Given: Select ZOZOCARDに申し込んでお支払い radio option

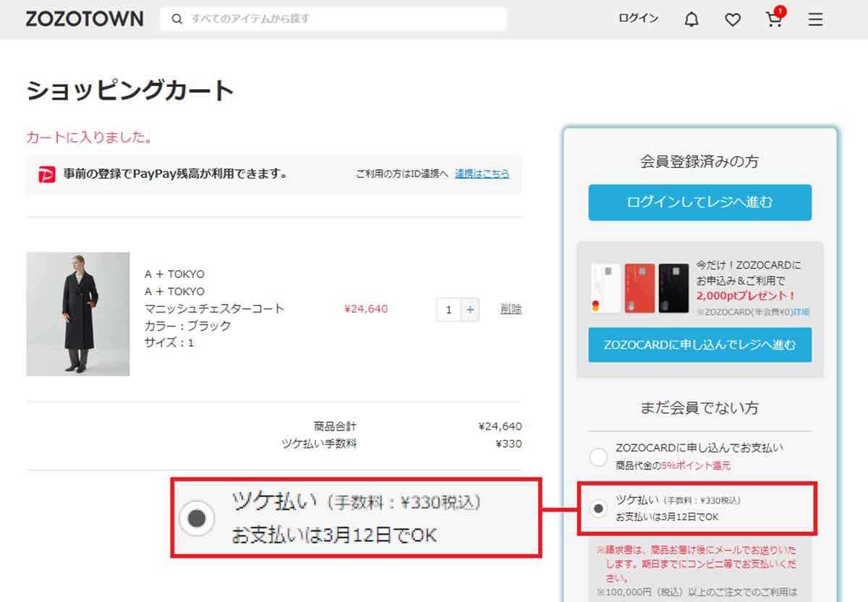Looking at the screenshot, I should click(598, 457).
